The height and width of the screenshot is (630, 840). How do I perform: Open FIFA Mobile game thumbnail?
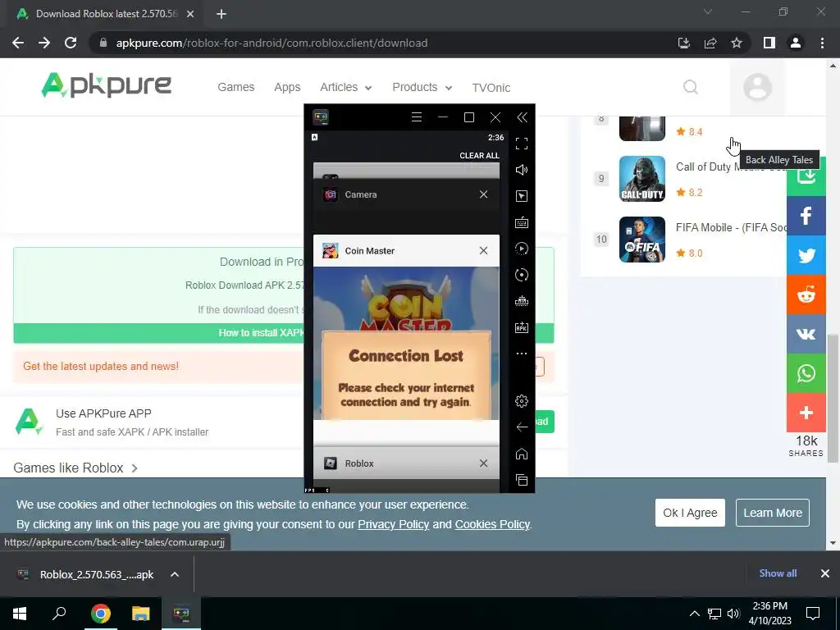point(641,240)
